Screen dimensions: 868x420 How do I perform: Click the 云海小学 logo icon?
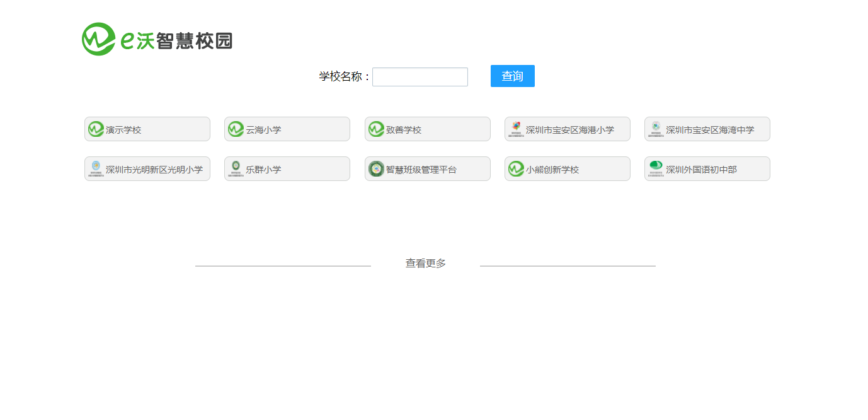(x=236, y=129)
